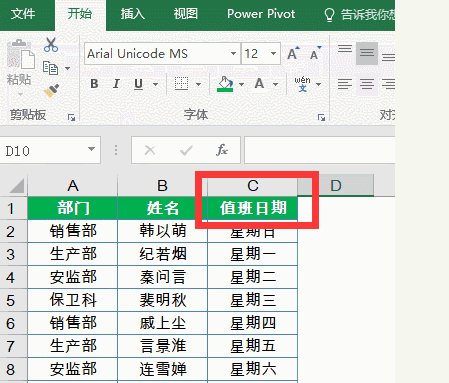Select column C header

click(x=253, y=186)
